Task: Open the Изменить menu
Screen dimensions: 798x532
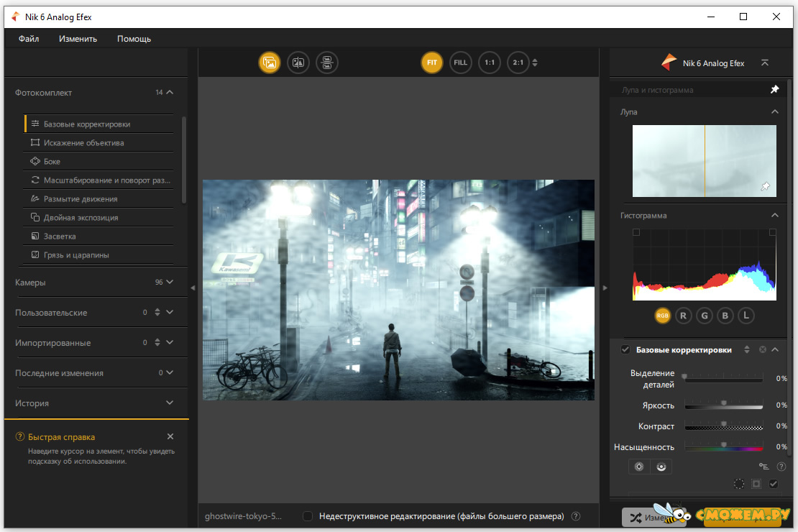Action: 78,39
